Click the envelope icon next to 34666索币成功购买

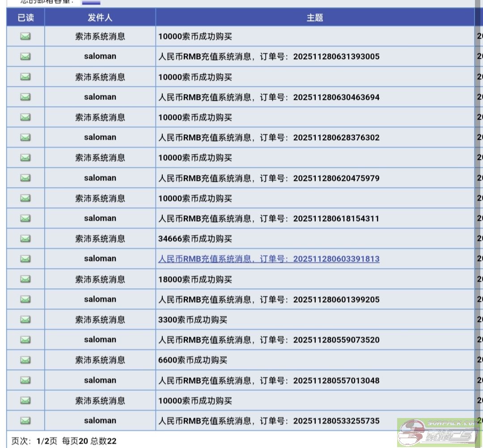25,239
